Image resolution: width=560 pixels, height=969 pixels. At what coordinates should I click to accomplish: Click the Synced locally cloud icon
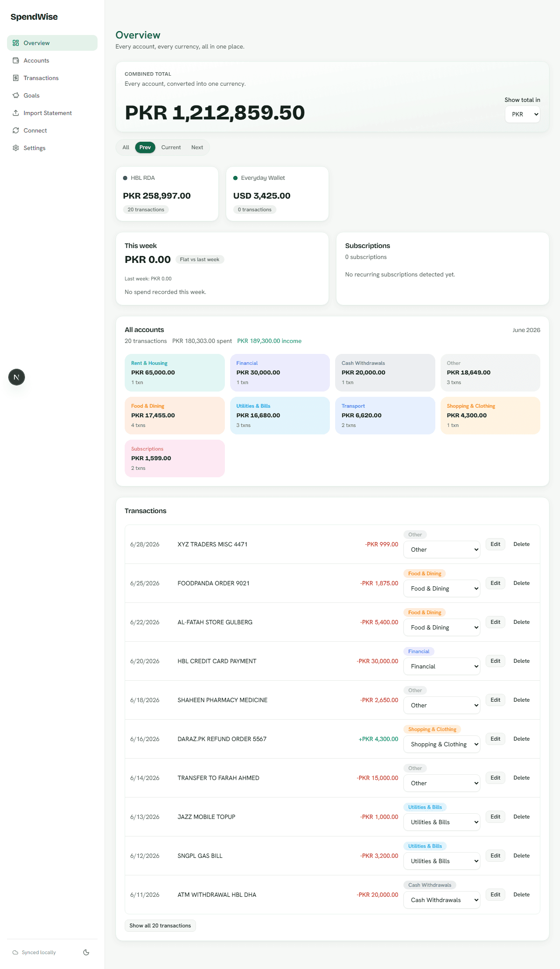(15, 952)
